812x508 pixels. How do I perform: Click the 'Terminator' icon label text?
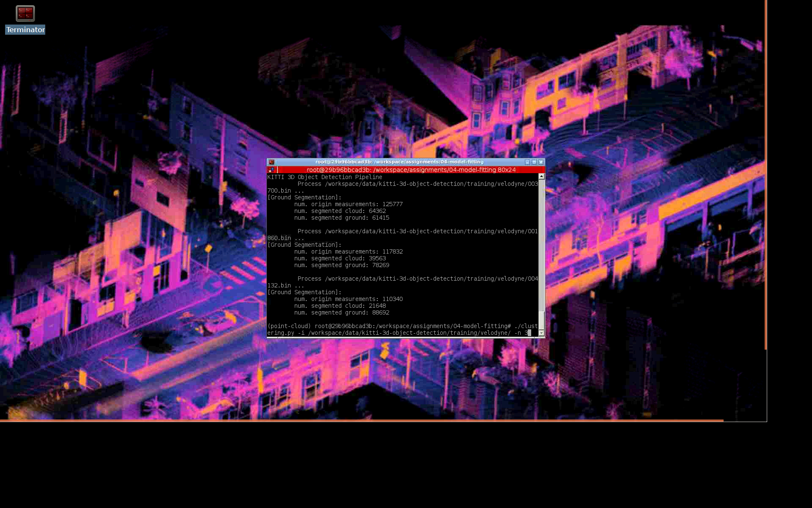[25, 30]
